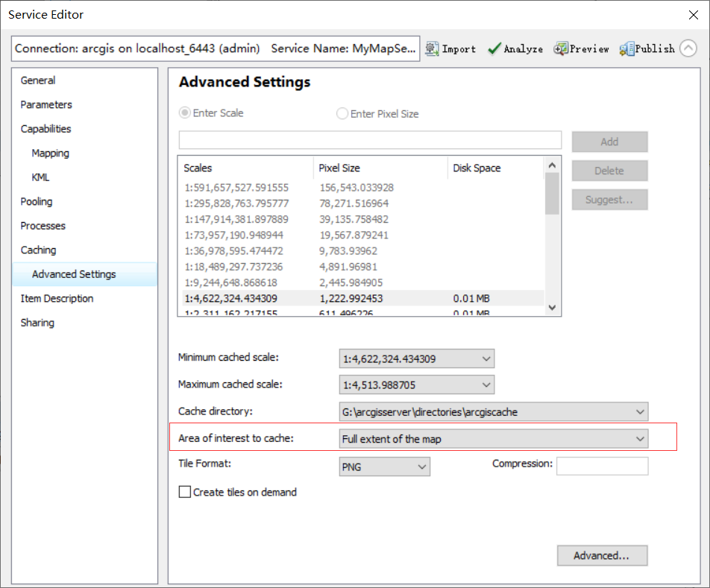Screen dimensions: 710x588
Task: Expand the Tile Format dropdown
Action: pyautogui.click(x=420, y=465)
